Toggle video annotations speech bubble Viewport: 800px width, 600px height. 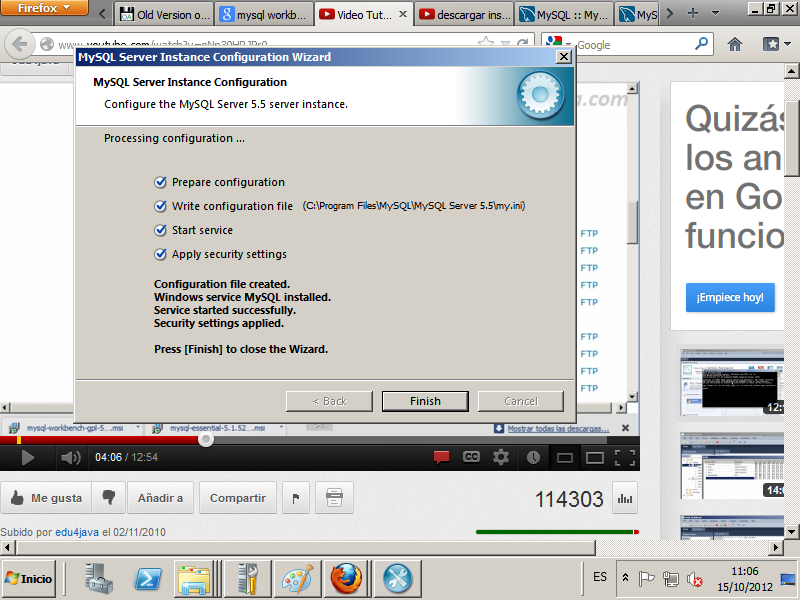click(x=441, y=457)
